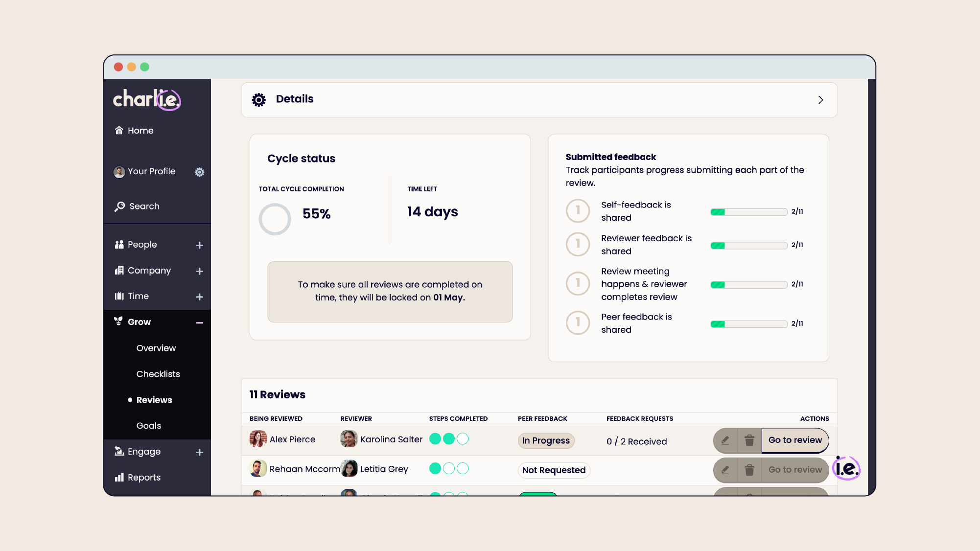The image size is (980, 551).
Task: Open Details using the right chevron
Action: tap(821, 99)
